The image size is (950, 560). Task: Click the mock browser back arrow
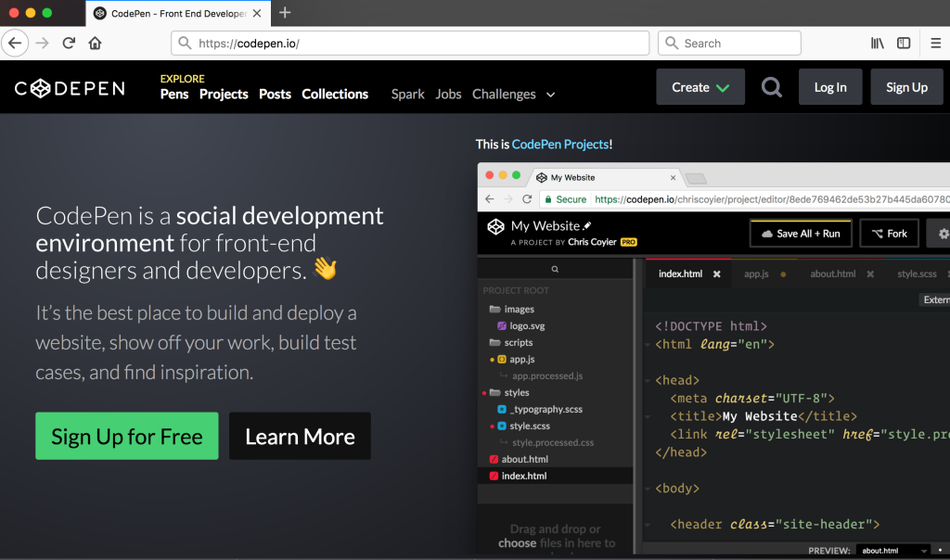click(x=490, y=199)
